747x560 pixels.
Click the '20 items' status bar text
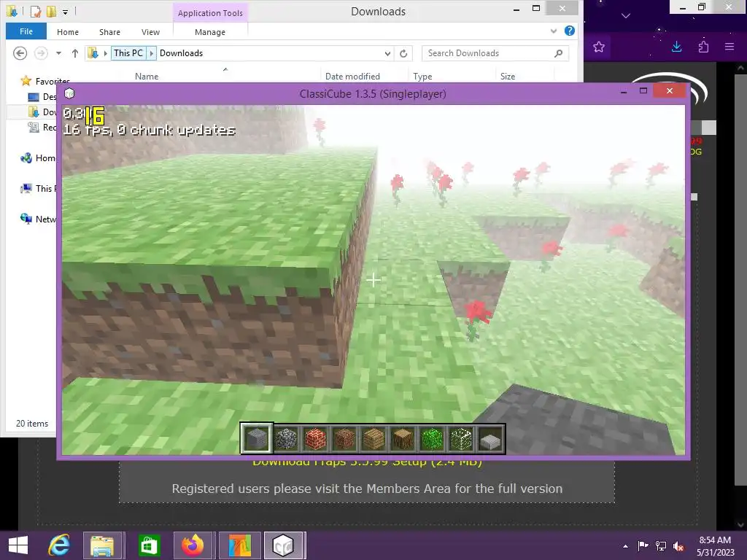(x=32, y=424)
